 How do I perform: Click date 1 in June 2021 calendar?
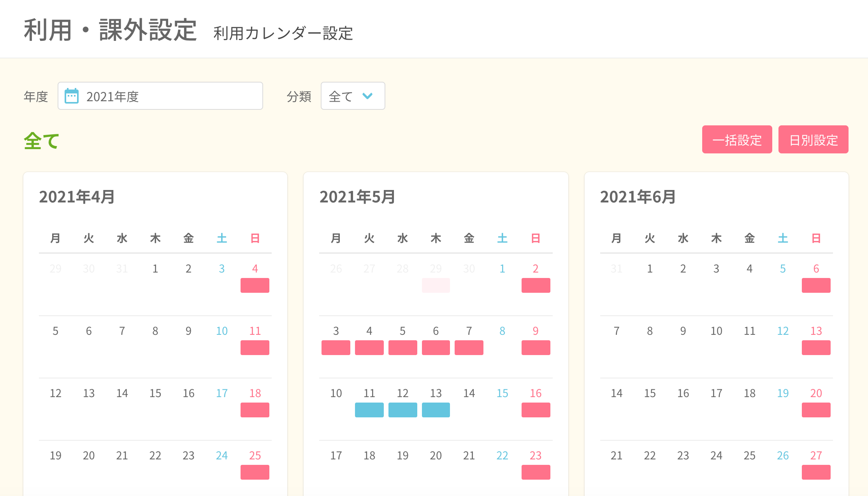click(x=650, y=269)
